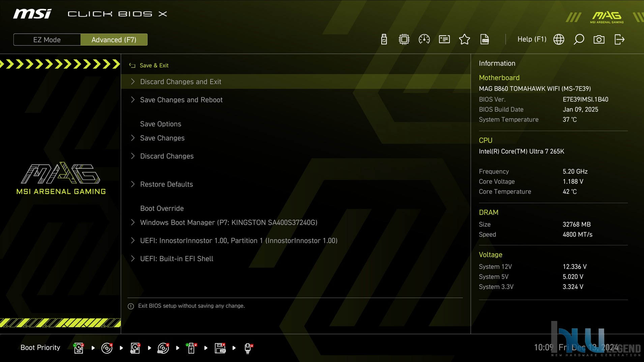This screenshot has width=644, height=362.
Task: Click the MSI logo in header
Action: [32, 14]
